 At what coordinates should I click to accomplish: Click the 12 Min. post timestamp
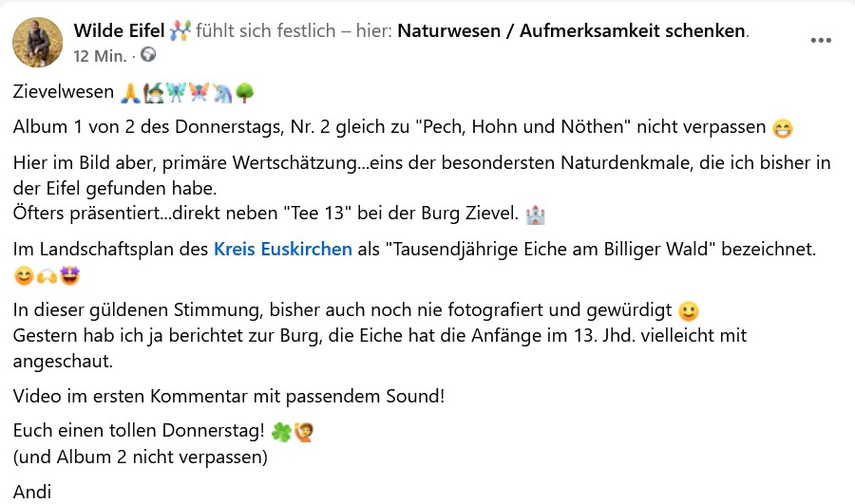100,56
